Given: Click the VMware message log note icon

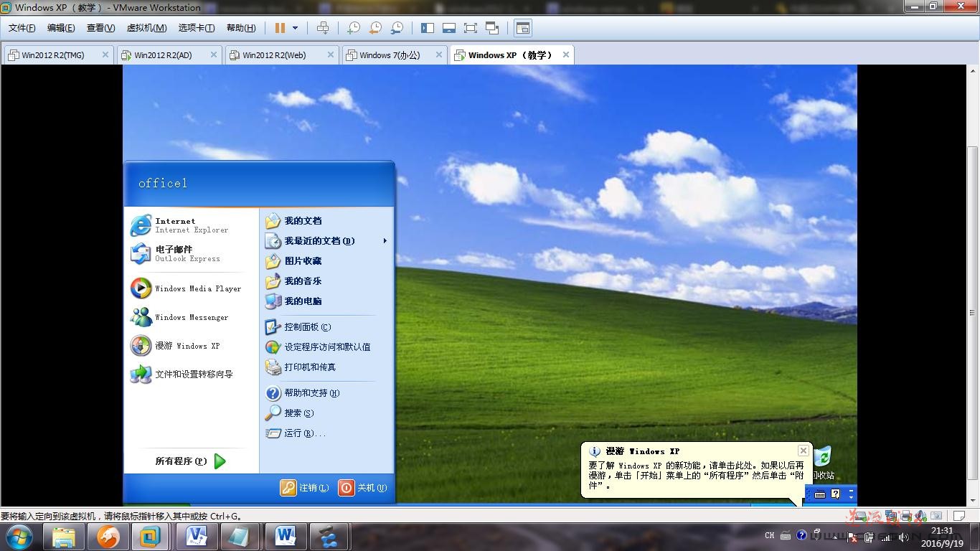Looking at the screenshot, I should click(958, 516).
